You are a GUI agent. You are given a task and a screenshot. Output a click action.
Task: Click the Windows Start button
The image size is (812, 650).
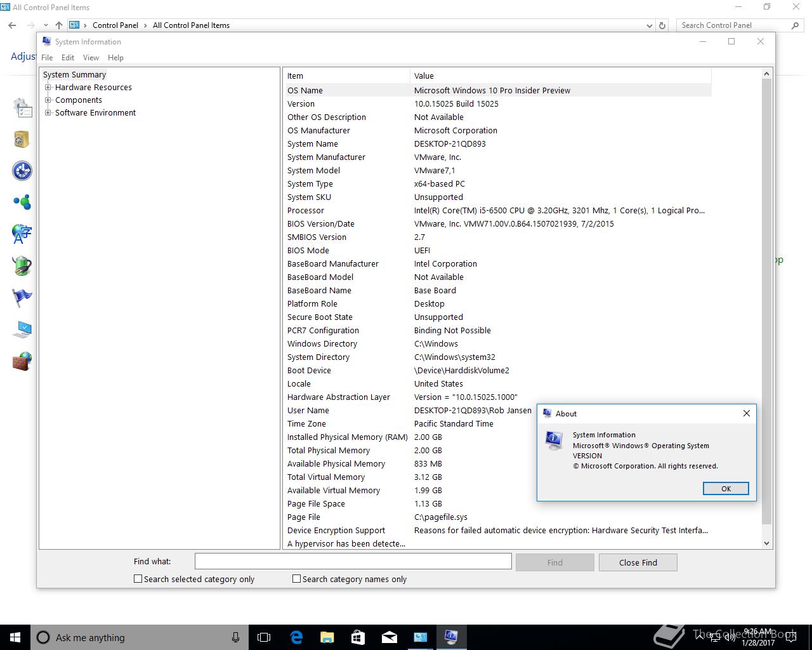tap(15, 637)
